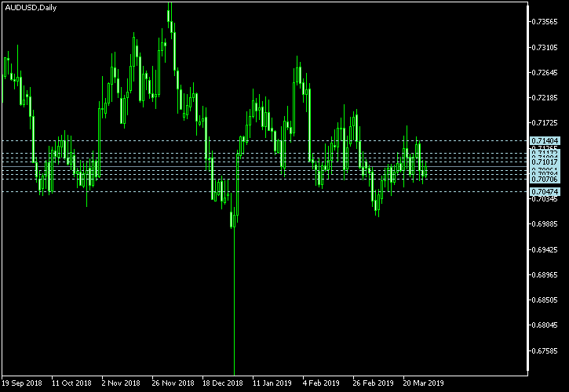The height and width of the screenshot is (392, 569).
Task: Click the 0.72185 price axis label
Action: tap(545, 98)
